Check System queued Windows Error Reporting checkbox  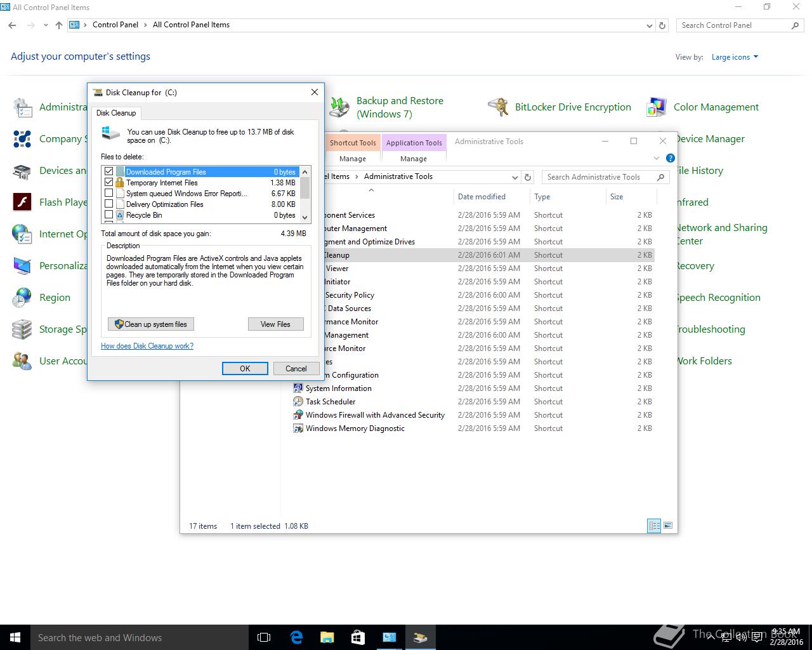[109, 193]
